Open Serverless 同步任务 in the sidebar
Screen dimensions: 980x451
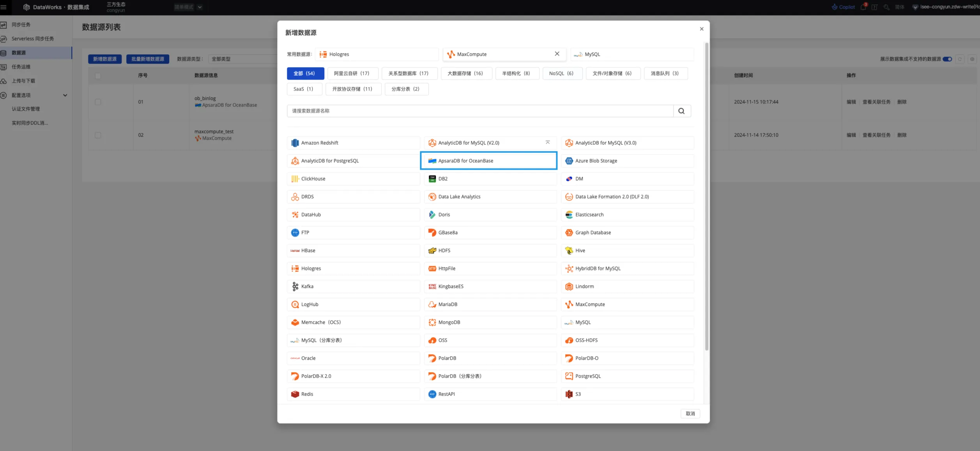pos(33,39)
